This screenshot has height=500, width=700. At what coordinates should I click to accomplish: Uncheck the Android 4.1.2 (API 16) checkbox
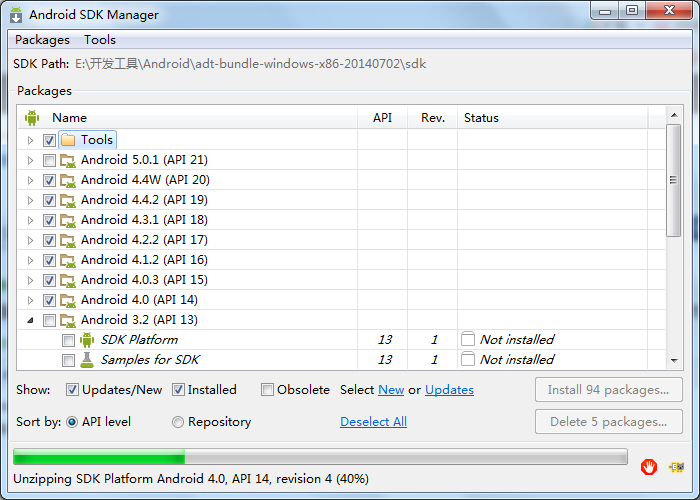pos(49,260)
